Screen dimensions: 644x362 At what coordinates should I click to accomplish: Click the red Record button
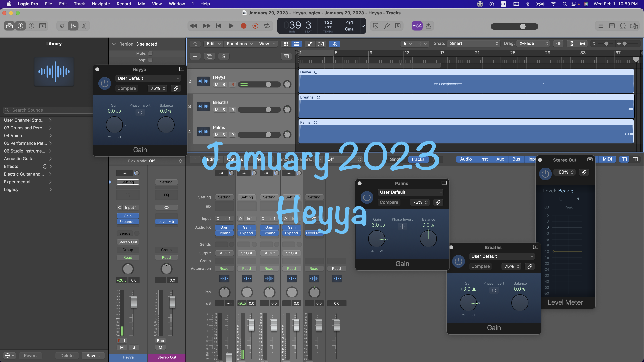click(x=244, y=26)
